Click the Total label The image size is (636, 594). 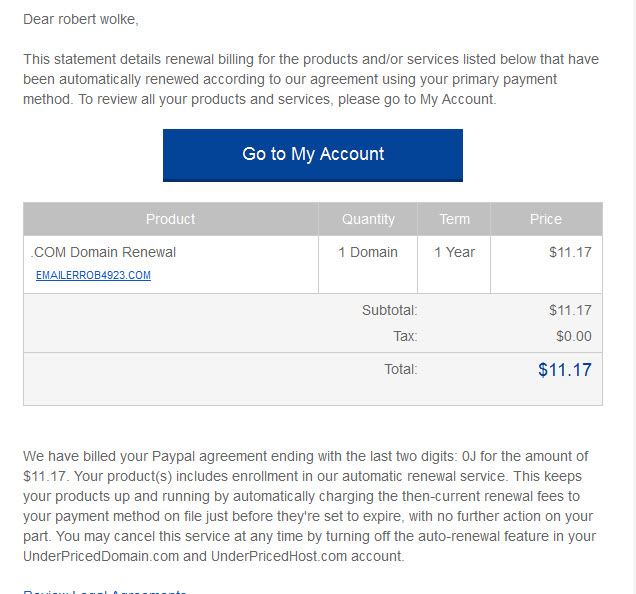tap(400, 369)
